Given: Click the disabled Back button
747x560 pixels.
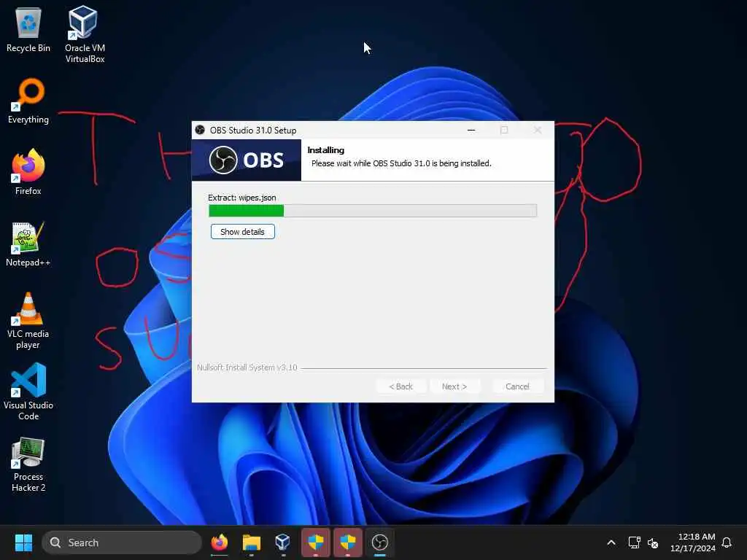Looking at the screenshot, I should (401, 386).
